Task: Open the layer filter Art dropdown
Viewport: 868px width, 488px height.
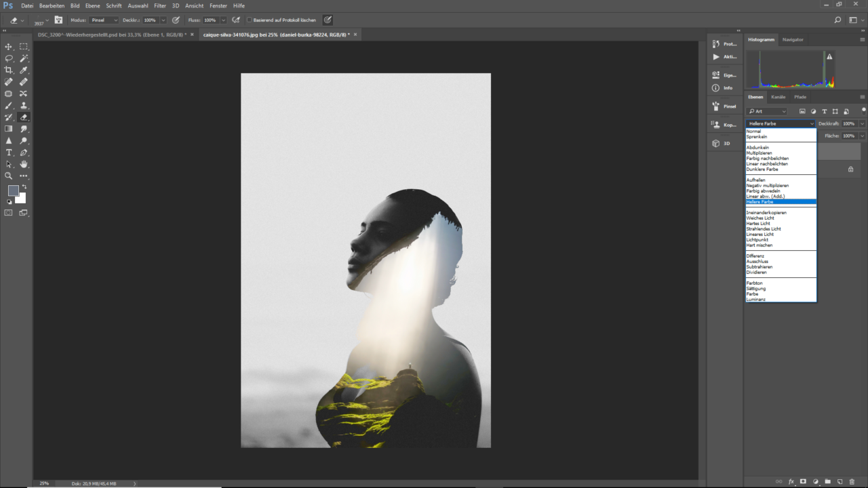Action: point(767,111)
